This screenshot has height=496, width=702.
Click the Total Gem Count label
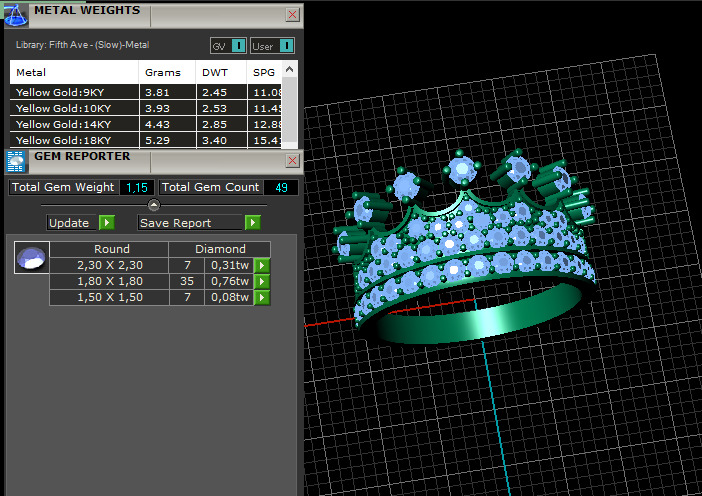pos(210,187)
